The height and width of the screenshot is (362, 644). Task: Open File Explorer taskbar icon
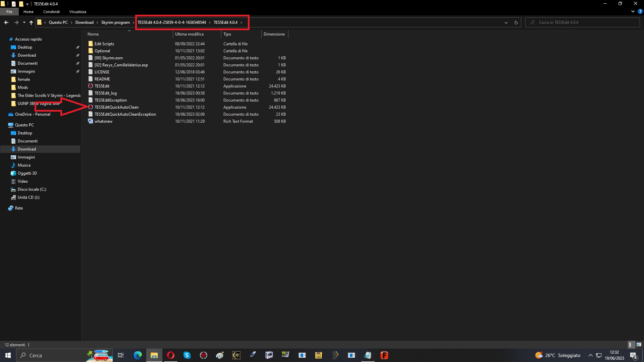click(x=154, y=355)
